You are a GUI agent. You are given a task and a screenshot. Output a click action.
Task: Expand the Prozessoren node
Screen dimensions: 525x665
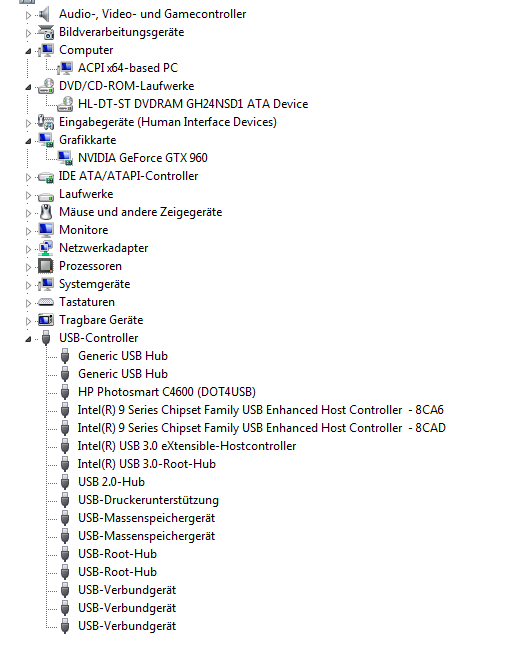(x=28, y=267)
